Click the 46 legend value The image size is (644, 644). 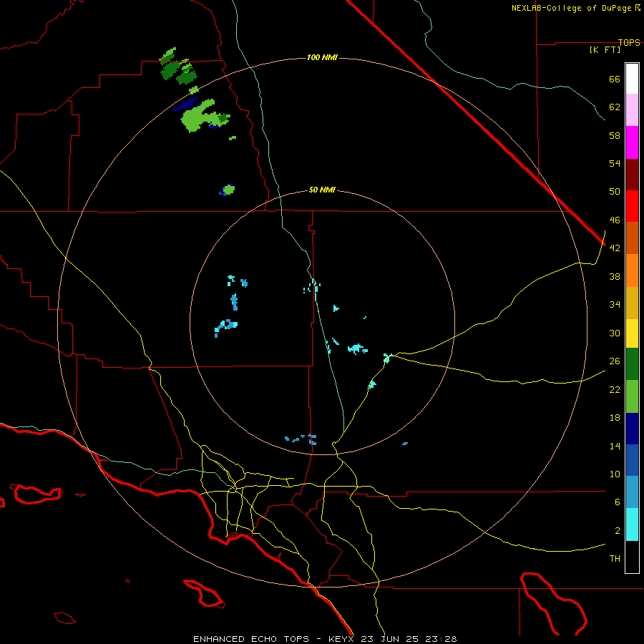615,220
